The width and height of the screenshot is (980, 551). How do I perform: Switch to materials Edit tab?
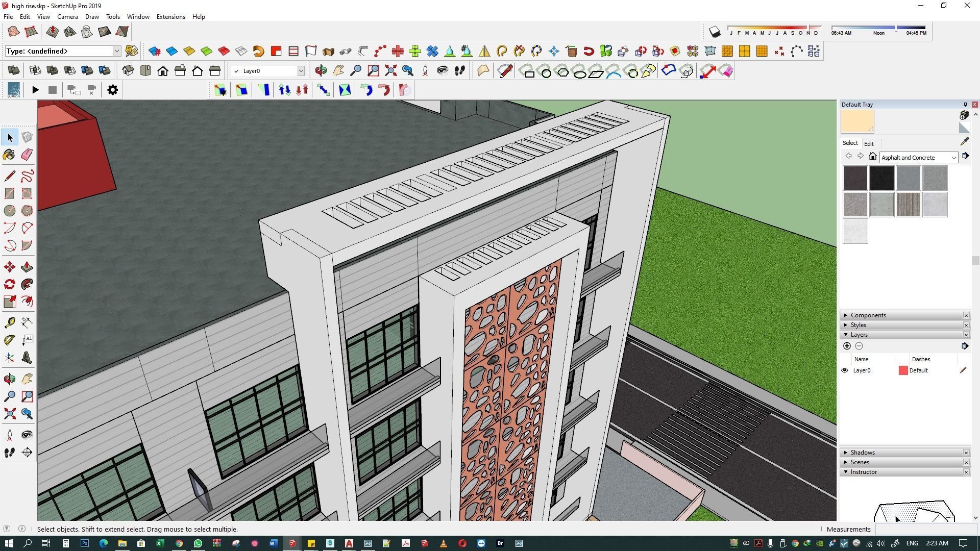(869, 144)
